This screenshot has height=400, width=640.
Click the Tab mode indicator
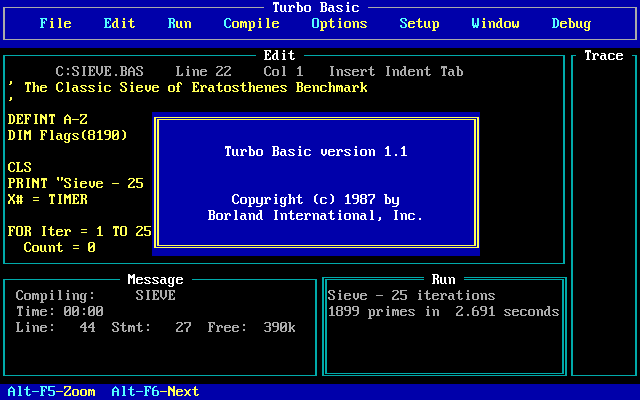coord(452,71)
